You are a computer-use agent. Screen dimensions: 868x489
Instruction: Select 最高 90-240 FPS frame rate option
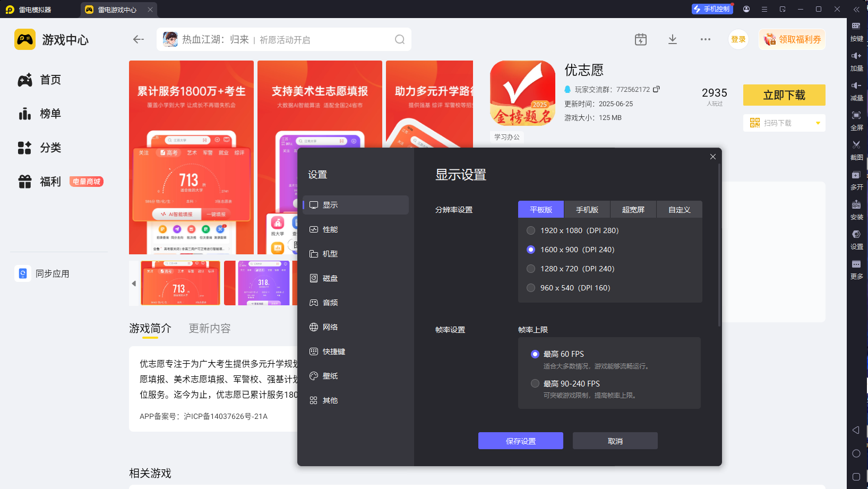pyautogui.click(x=535, y=383)
